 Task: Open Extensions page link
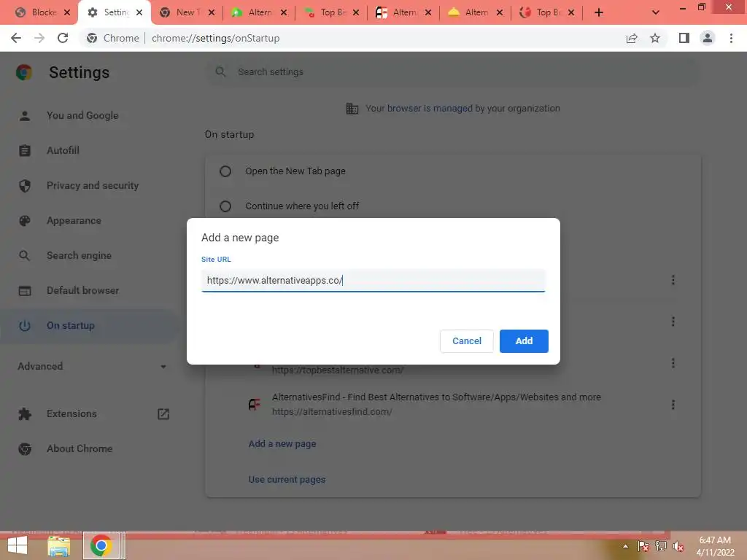[x=71, y=414]
